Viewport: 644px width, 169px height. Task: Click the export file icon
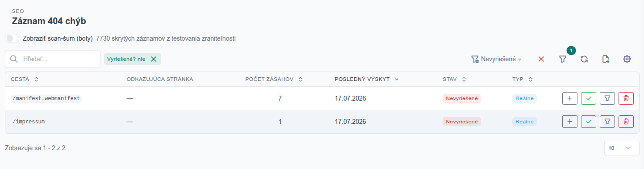(606, 59)
